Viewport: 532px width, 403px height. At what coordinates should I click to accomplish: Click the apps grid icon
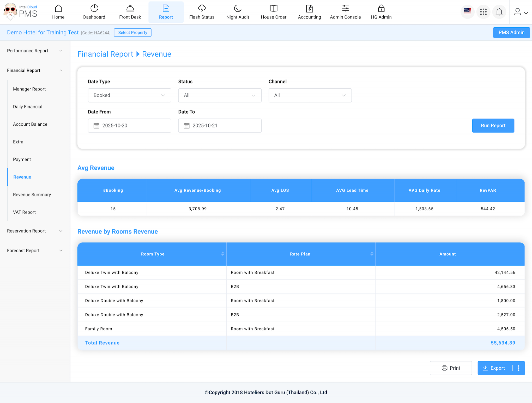pyautogui.click(x=483, y=12)
